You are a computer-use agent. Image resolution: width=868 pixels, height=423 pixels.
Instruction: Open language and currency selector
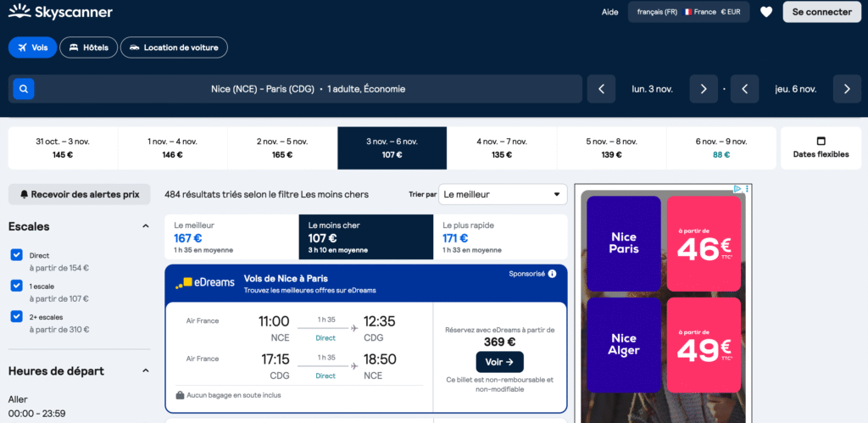pyautogui.click(x=688, y=12)
